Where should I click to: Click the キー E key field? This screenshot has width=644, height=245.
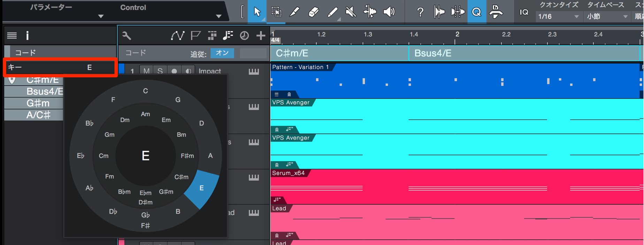point(60,67)
